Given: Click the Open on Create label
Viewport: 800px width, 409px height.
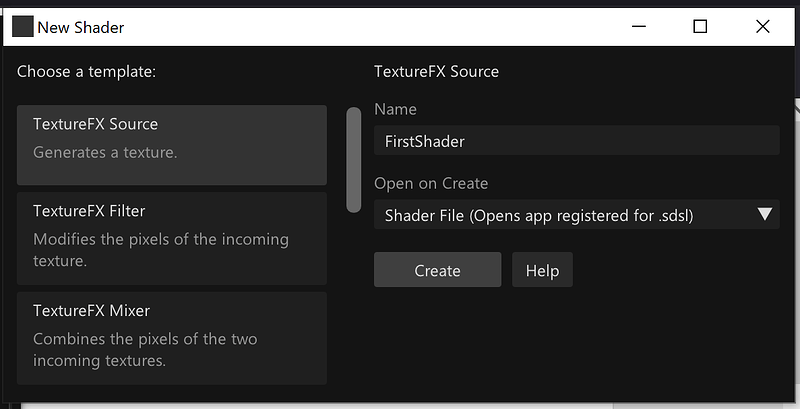Looking at the screenshot, I should pyautogui.click(x=431, y=184).
